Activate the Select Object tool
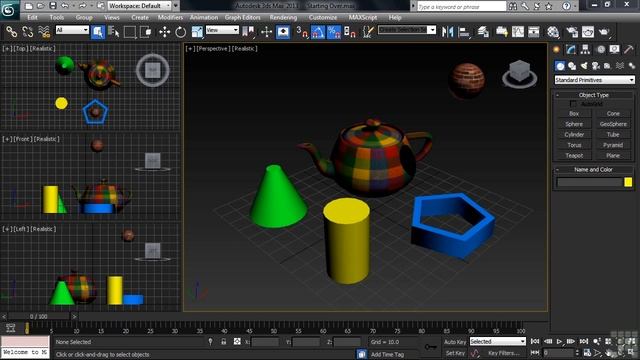Viewport: 640px width, 360px height. point(98,31)
